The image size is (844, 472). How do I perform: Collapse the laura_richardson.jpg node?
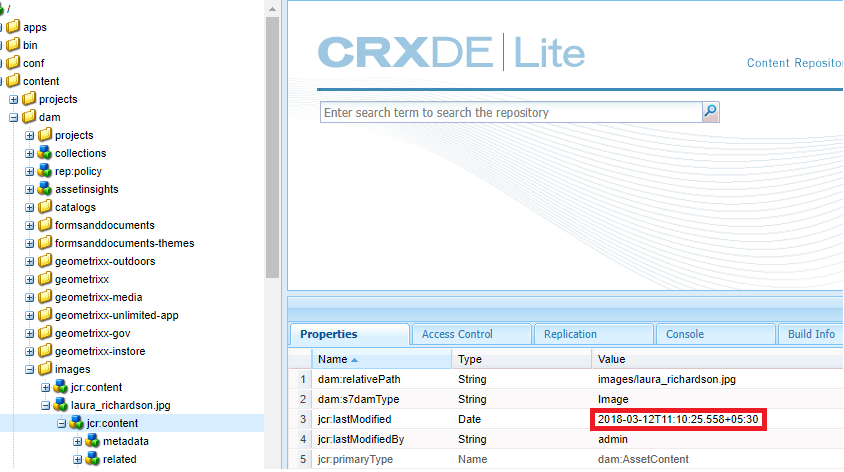tap(46, 406)
